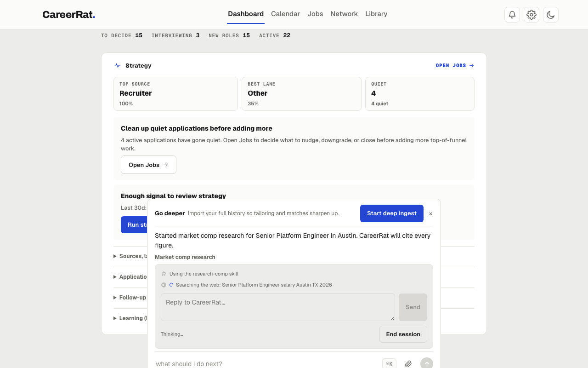Open the Top Source Recruiter card
Viewport: 588px width, 368px height.
tap(175, 94)
